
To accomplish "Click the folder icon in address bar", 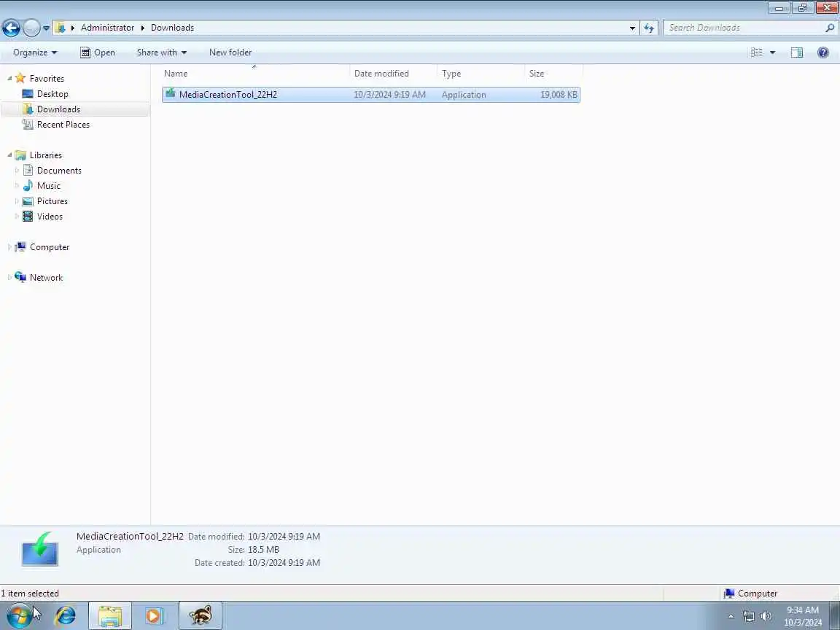I will point(61,28).
